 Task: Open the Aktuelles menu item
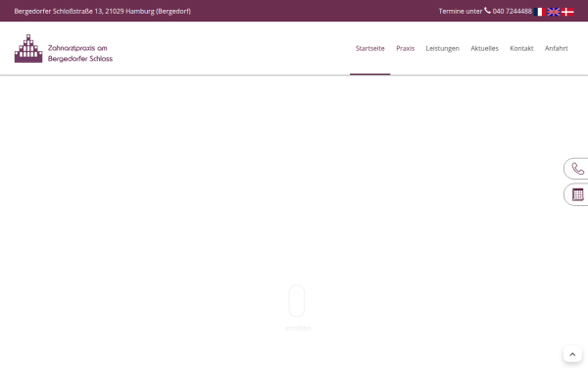click(484, 48)
